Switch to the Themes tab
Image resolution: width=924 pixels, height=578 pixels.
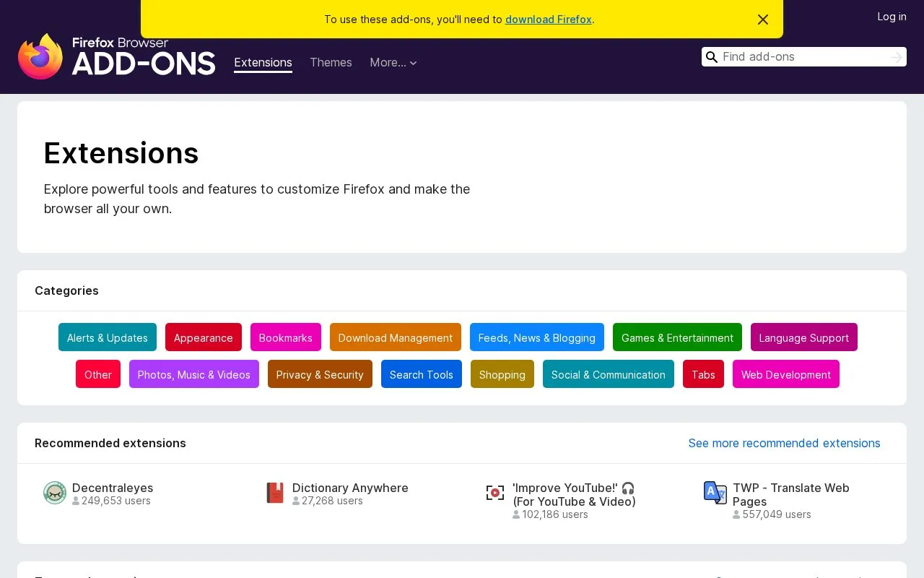coord(331,63)
